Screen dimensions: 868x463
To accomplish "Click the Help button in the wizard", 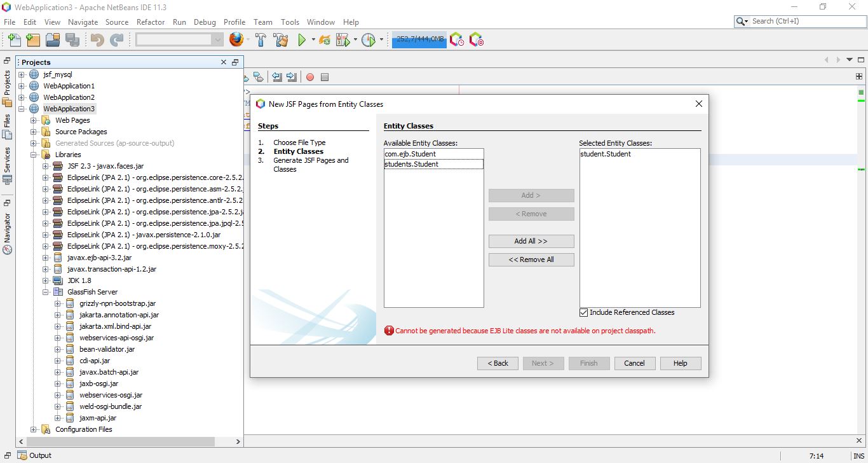I will point(680,363).
